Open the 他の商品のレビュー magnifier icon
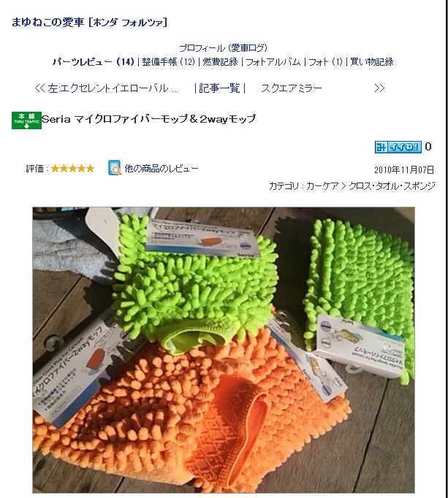448x498 pixels. pyautogui.click(x=114, y=168)
